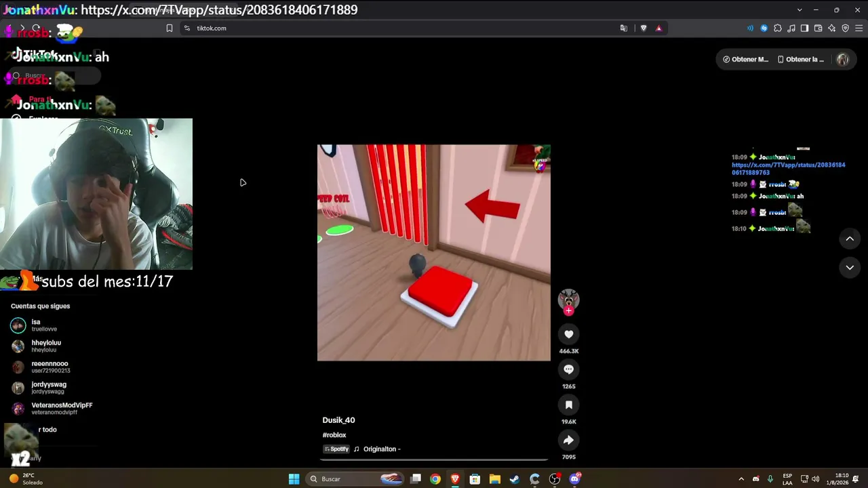Open the browser tab list chevron
The image size is (868, 488).
coord(800,10)
